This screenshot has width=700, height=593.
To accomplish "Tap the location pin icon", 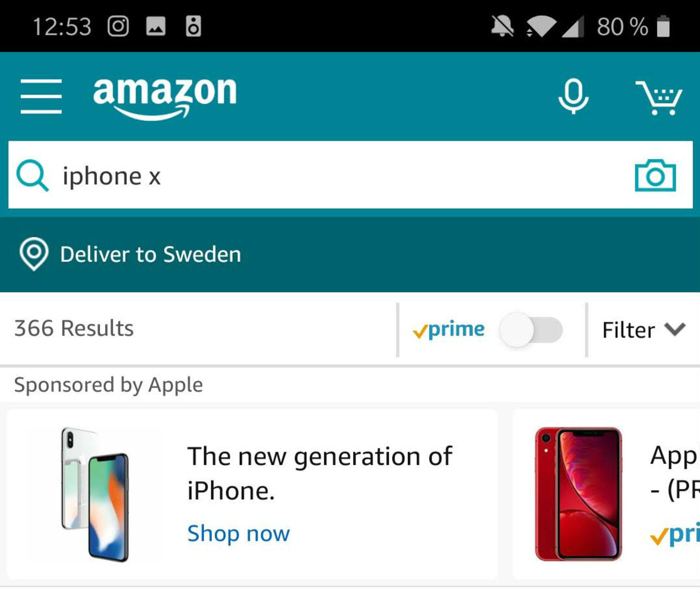I will 34,254.
